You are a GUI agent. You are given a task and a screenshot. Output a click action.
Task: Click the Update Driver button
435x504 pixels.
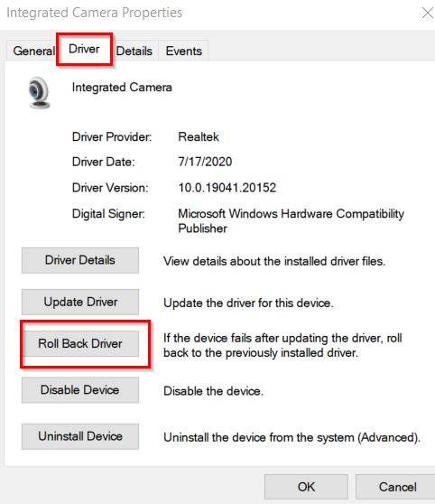(x=80, y=302)
